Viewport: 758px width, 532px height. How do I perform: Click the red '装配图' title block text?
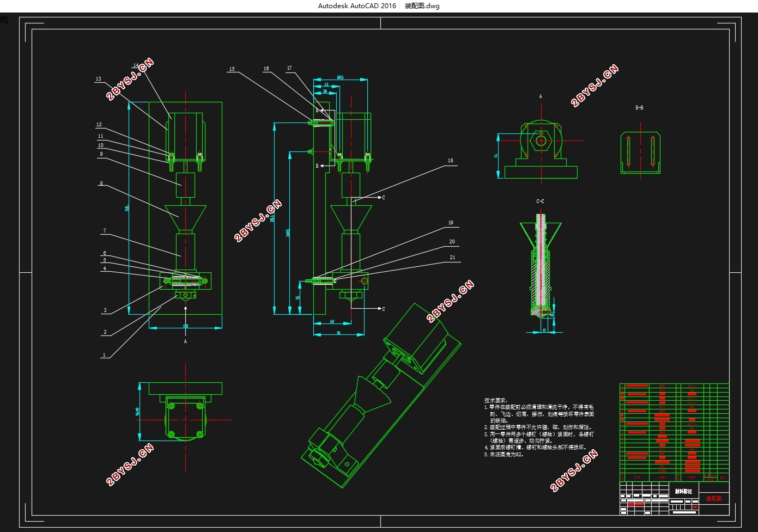(714, 498)
